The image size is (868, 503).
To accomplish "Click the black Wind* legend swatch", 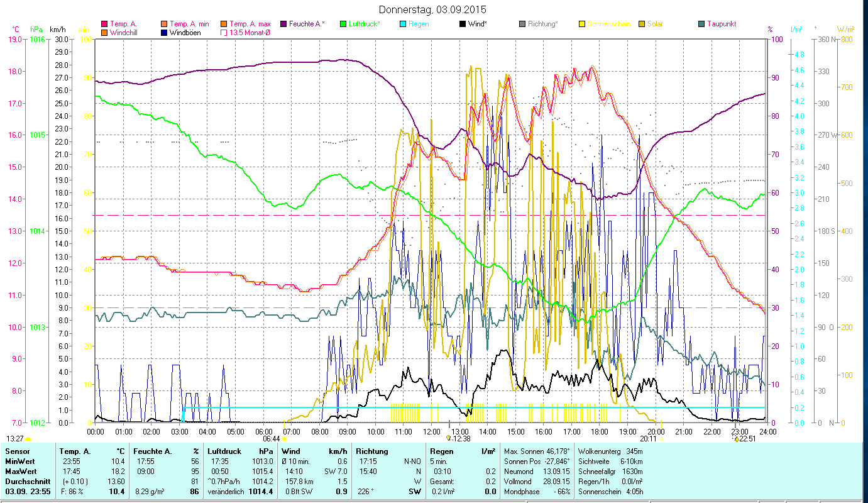I will (463, 24).
